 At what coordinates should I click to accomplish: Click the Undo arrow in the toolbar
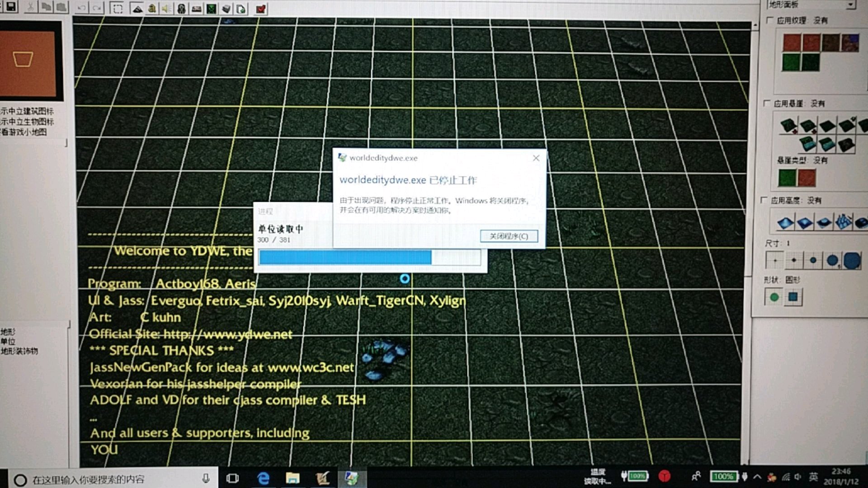[x=81, y=8]
